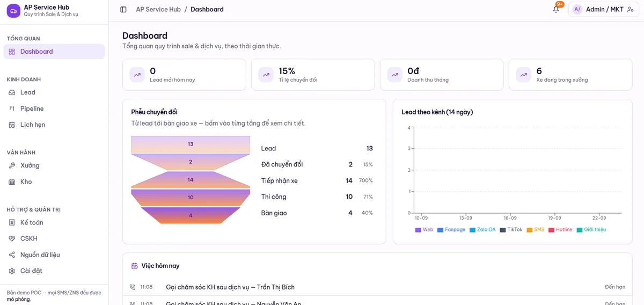Open the Admin / MKT account menu
Viewport: 644px width, 305px height.
(x=604, y=9)
